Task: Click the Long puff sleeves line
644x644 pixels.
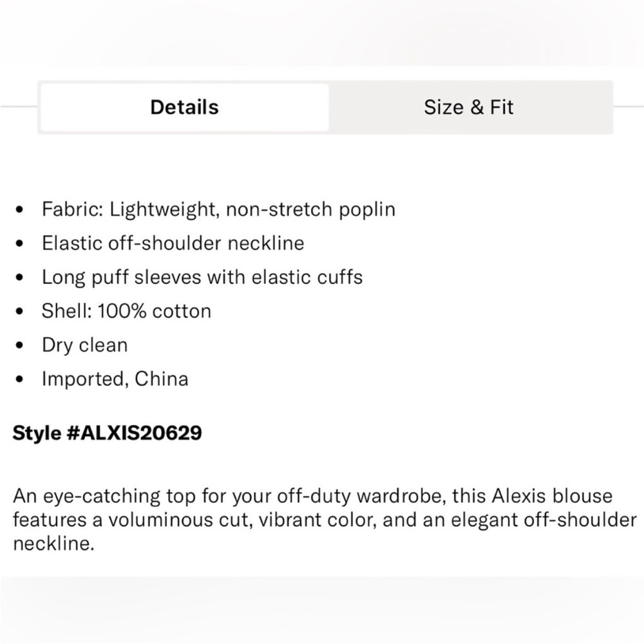Action: pos(202,277)
